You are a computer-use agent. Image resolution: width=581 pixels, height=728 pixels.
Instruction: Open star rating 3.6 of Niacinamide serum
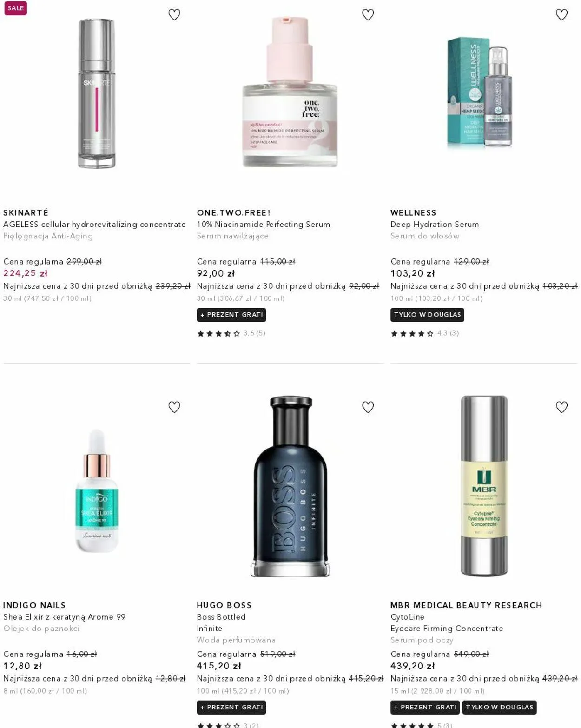pos(231,333)
